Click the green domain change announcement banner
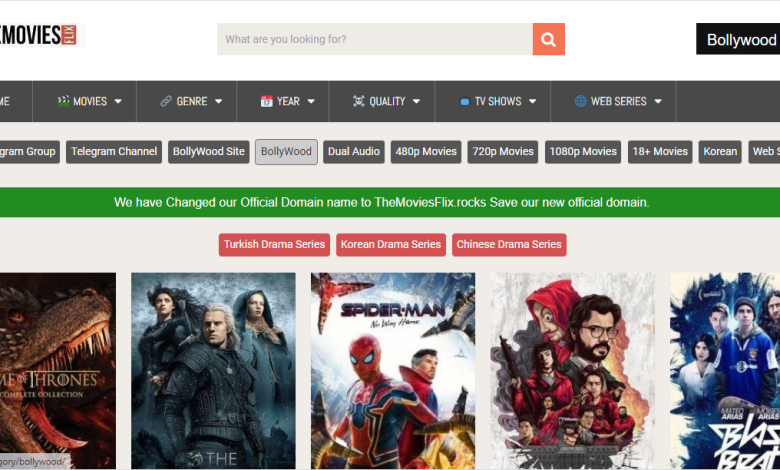780x470 pixels. (390, 202)
